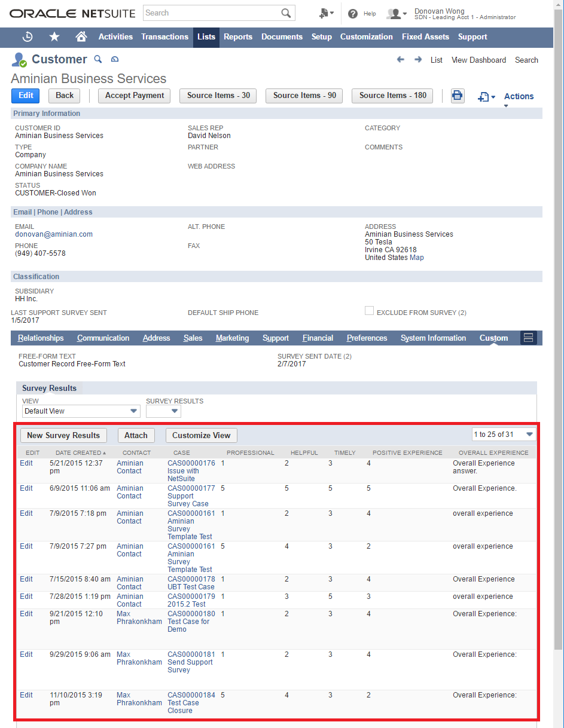Click the Source Items - 30 button

coord(218,96)
